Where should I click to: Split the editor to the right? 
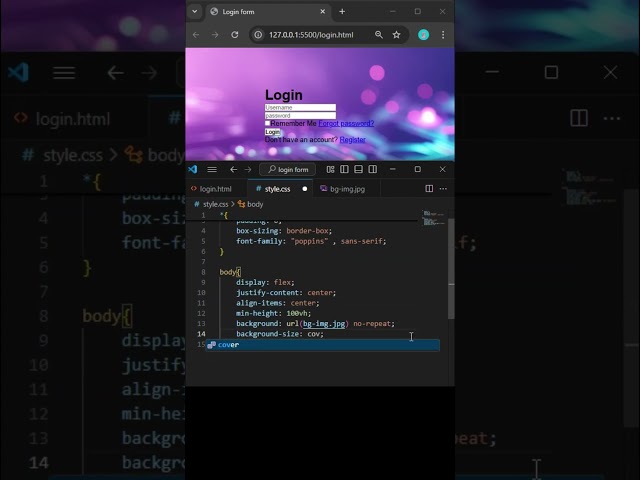429,189
